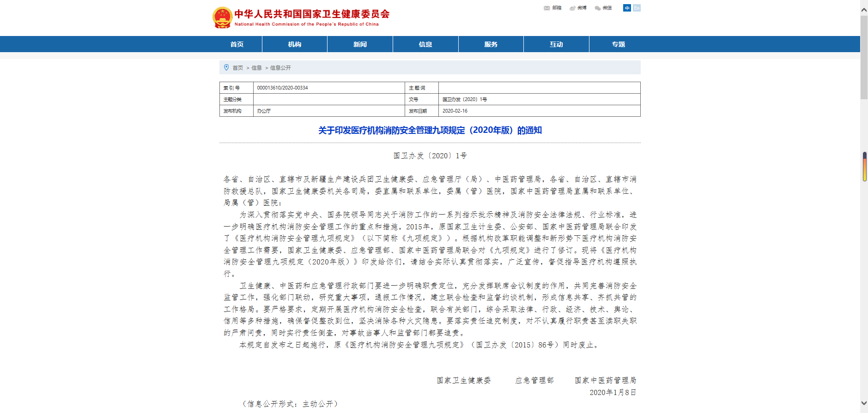Click the 信息 breadcrumb link
The height and width of the screenshot is (413, 868).
tap(256, 68)
